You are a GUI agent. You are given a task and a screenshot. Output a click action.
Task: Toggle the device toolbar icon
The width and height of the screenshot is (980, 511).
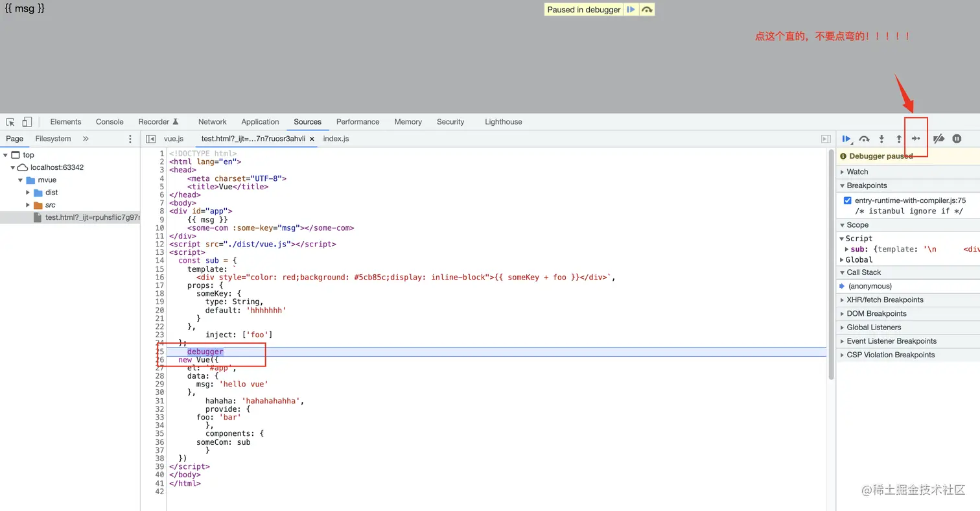click(x=27, y=122)
